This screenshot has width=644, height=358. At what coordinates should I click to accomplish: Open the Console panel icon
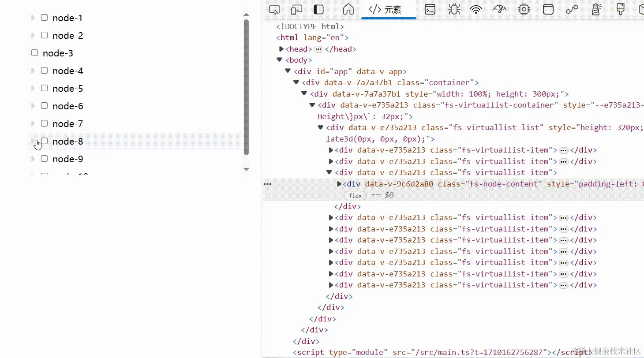(x=430, y=9)
